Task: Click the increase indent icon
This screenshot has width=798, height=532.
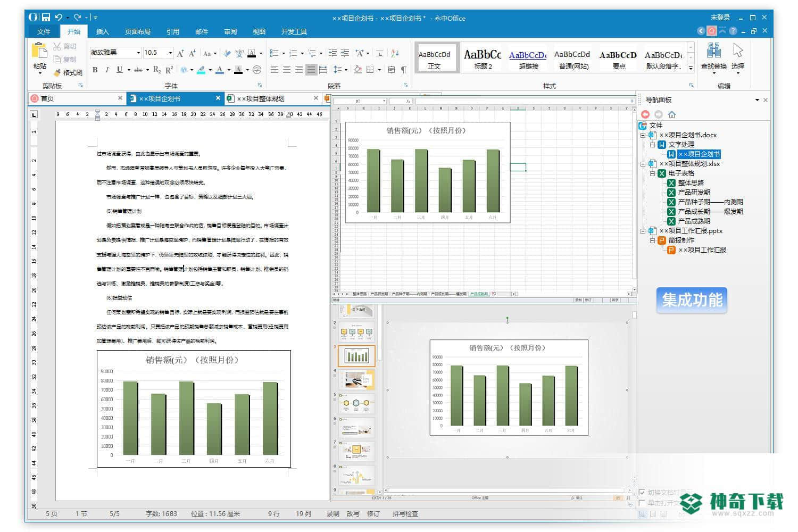Action: [x=345, y=53]
